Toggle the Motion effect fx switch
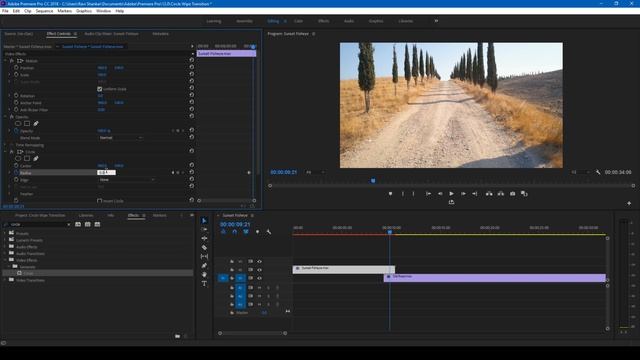The width and height of the screenshot is (640, 360). click(12, 60)
